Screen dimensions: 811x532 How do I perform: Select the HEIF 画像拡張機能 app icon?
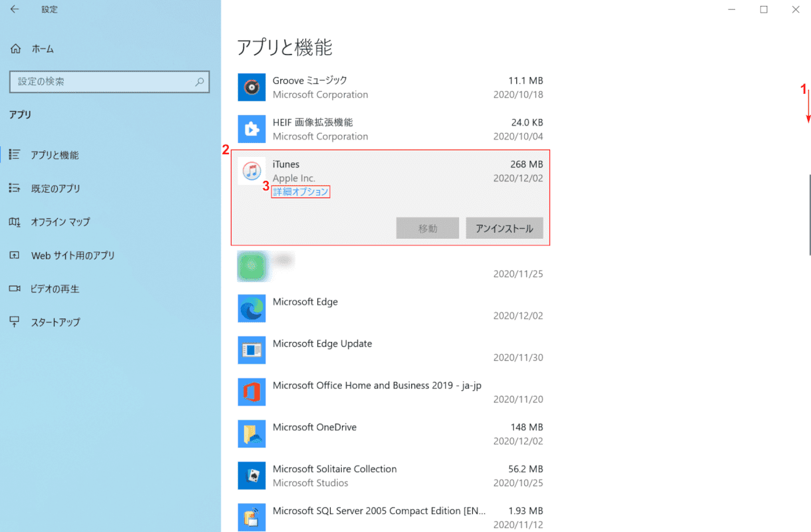coord(251,129)
